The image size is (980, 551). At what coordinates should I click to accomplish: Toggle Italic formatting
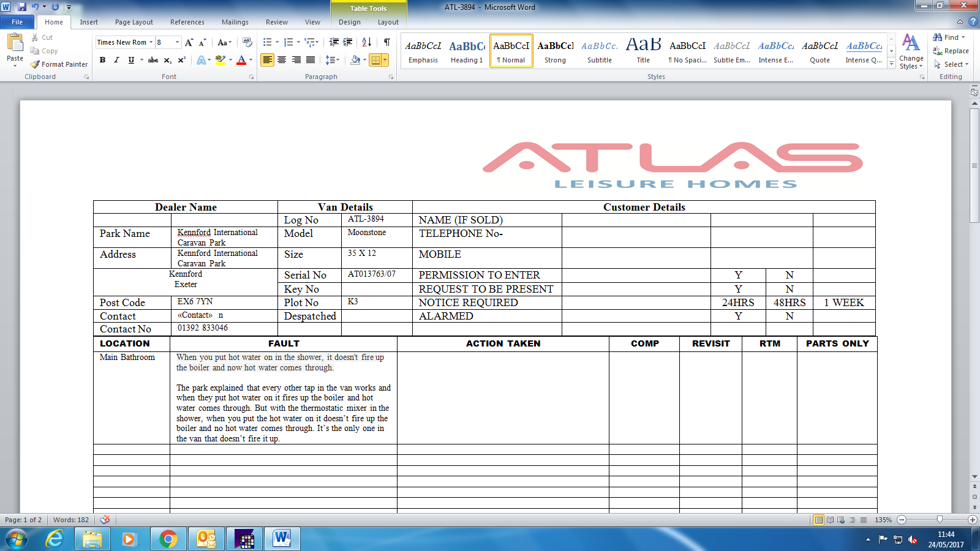[x=116, y=60]
